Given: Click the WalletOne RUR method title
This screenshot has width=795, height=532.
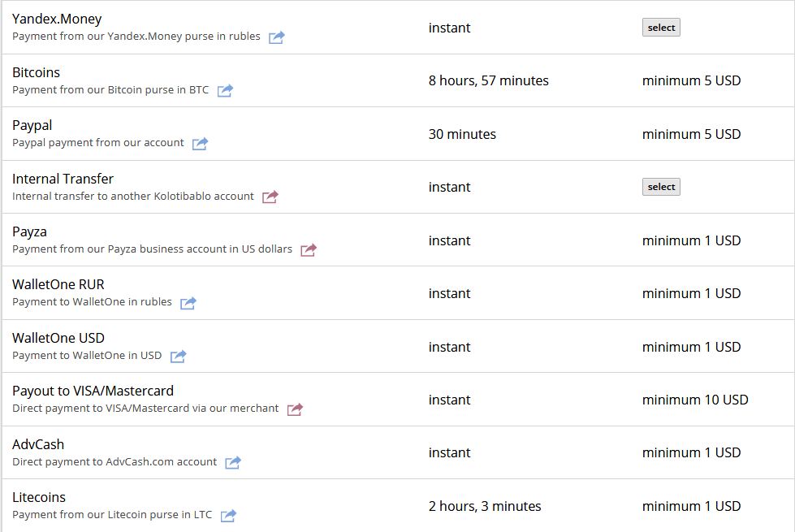Looking at the screenshot, I should 58,284.
